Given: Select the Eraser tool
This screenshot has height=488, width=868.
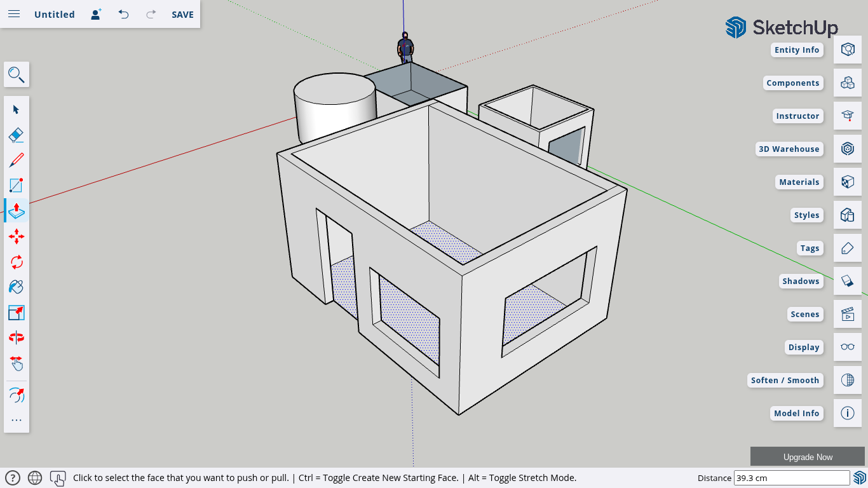Looking at the screenshot, I should click(17, 135).
